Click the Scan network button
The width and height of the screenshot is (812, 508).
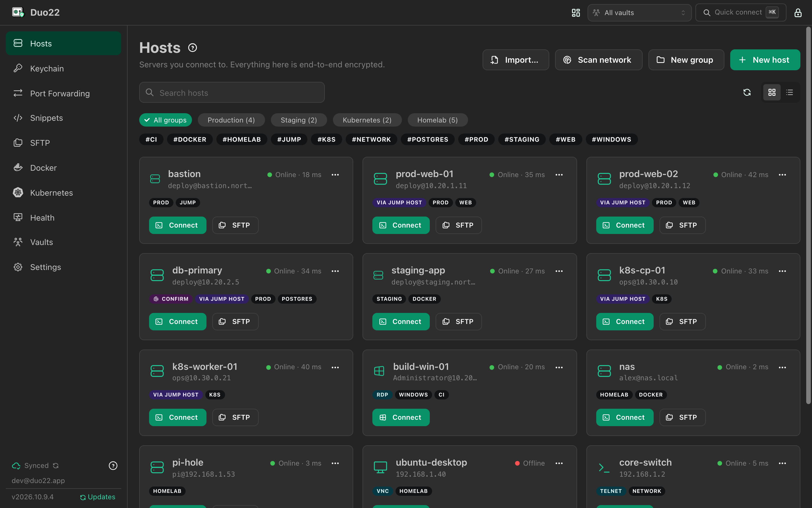point(599,60)
